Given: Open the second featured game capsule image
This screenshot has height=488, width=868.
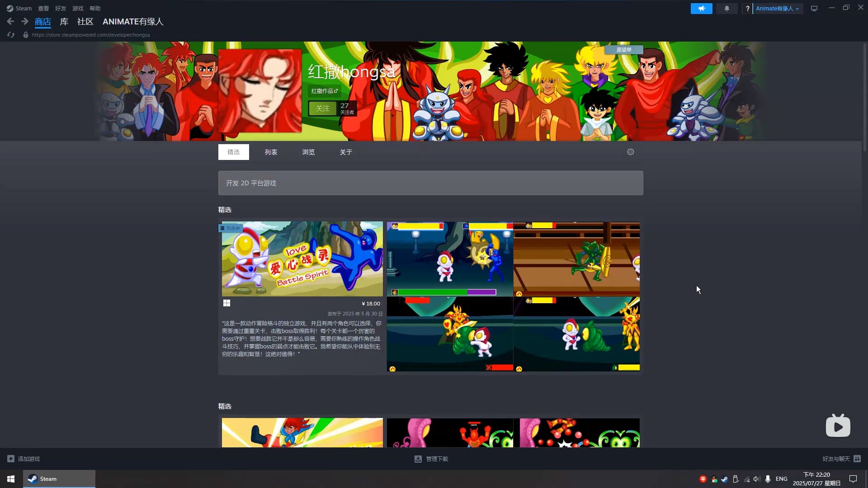Looking at the screenshot, I should click(x=302, y=432).
